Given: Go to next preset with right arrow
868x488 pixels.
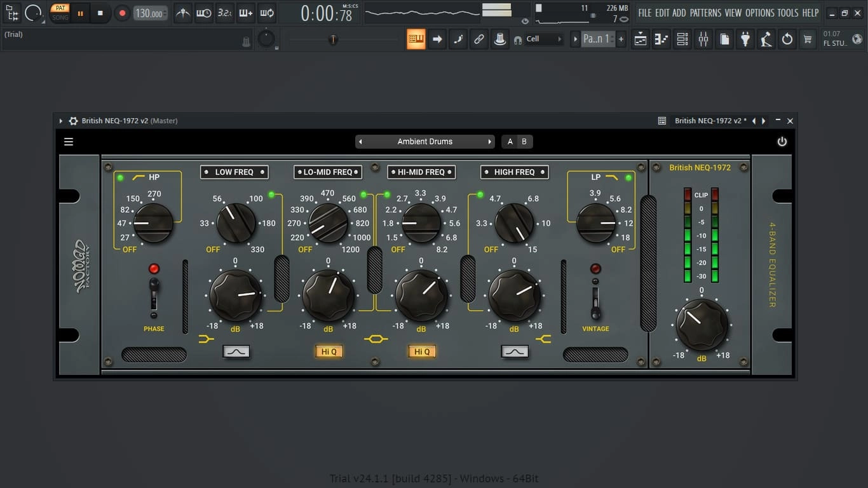Looking at the screenshot, I should 489,142.
